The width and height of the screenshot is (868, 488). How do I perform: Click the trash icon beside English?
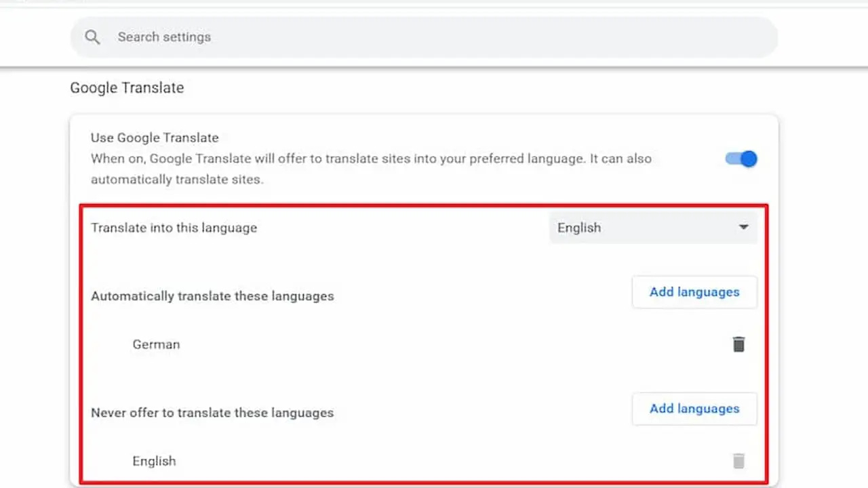point(738,461)
